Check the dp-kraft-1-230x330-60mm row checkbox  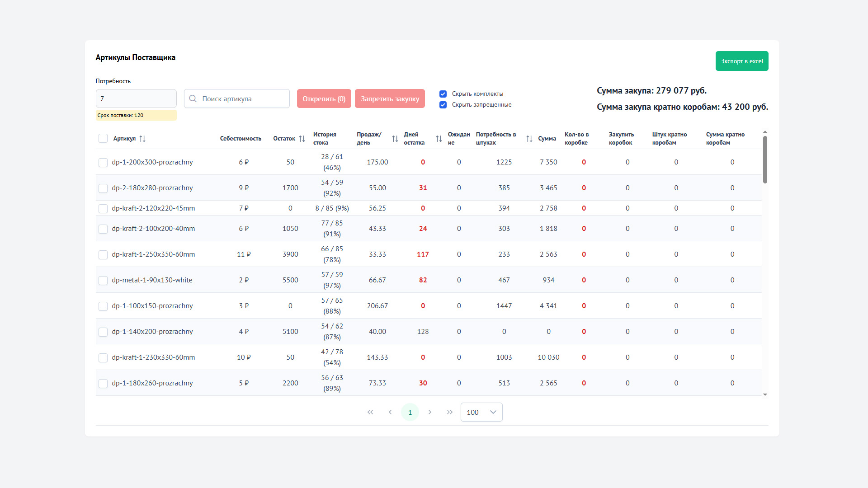tap(103, 358)
